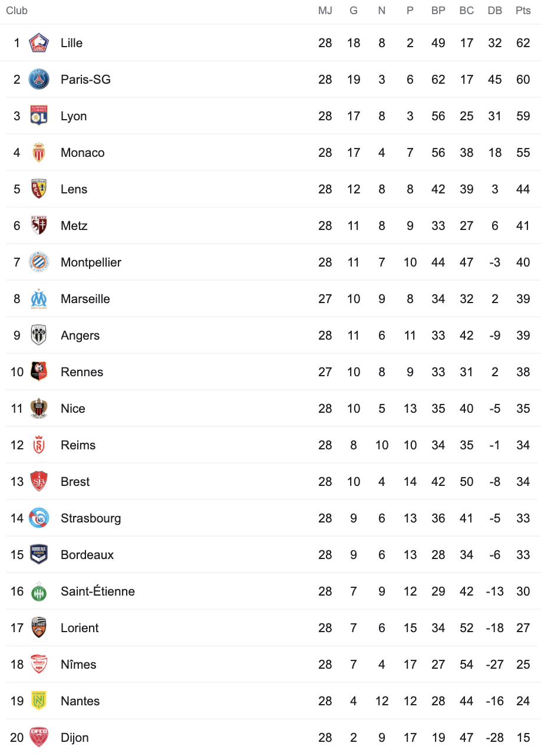
Task: Select the Angers team name
Action: [80, 336]
